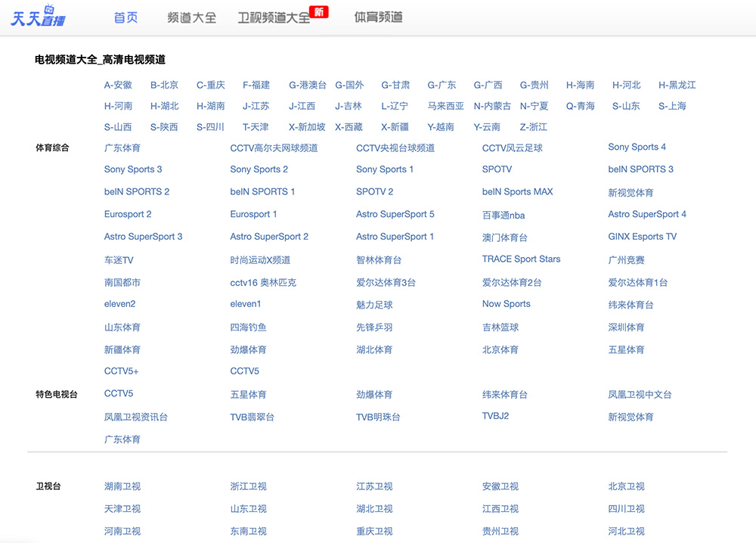Image resolution: width=756 pixels, height=543 pixels.
Task: Open 重庆卫视 channel
Action: tap(374, 532)
